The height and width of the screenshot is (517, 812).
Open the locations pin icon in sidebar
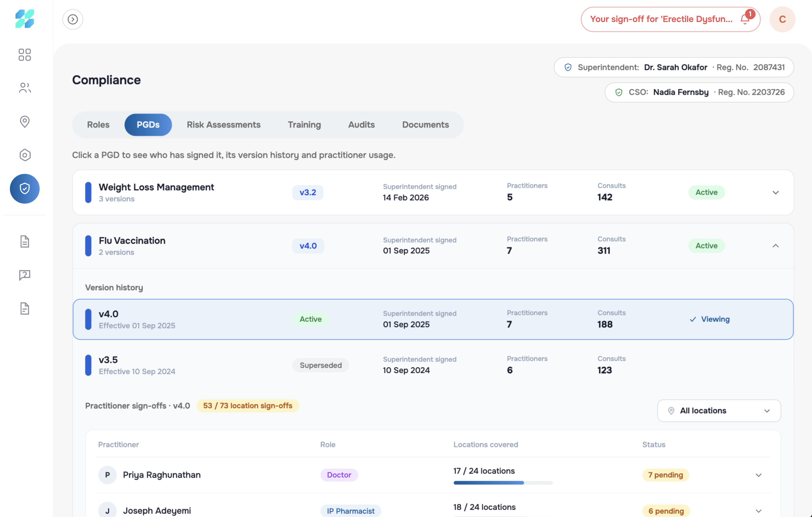pos(24,121)
